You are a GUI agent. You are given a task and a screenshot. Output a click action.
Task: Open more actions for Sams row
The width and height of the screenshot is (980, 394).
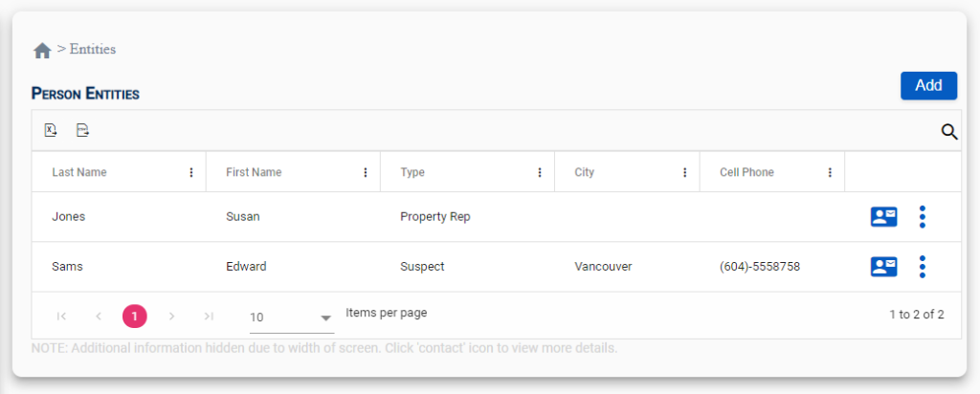(x=922, y=267)
